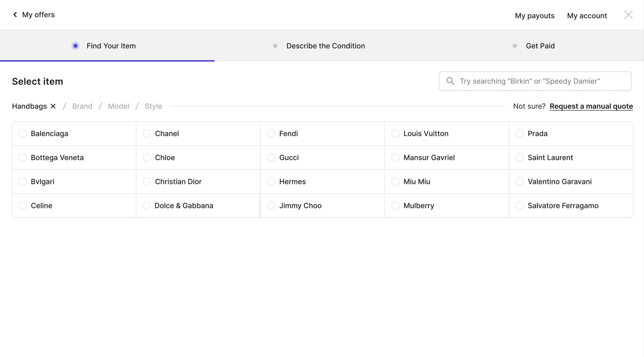Click Request a manual quote link

tap(591, 106)
